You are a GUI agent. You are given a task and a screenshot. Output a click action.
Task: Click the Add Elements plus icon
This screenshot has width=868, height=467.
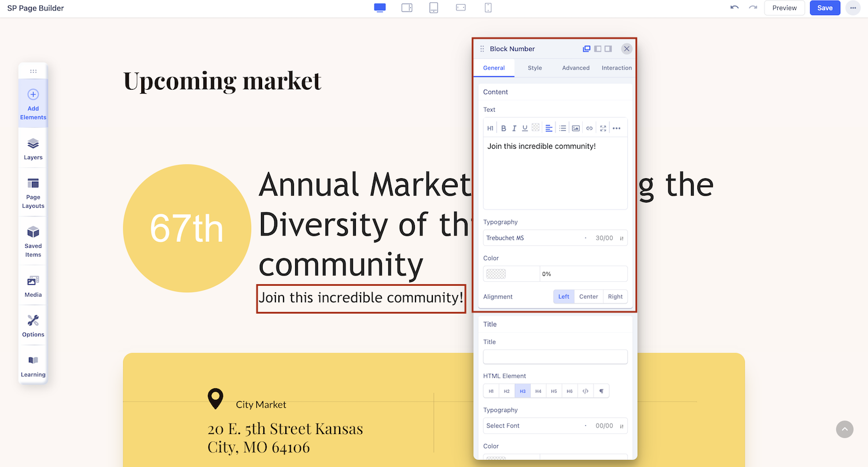point(33,94)
